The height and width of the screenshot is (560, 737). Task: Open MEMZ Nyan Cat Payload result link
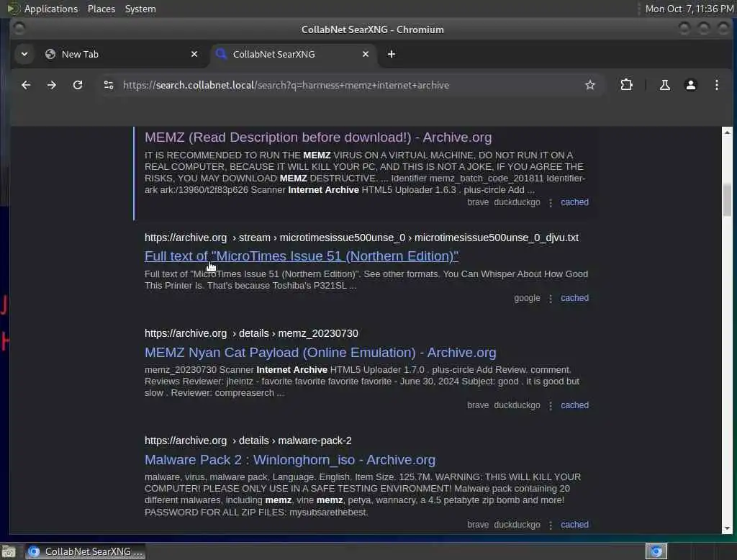tap(320, 353)
